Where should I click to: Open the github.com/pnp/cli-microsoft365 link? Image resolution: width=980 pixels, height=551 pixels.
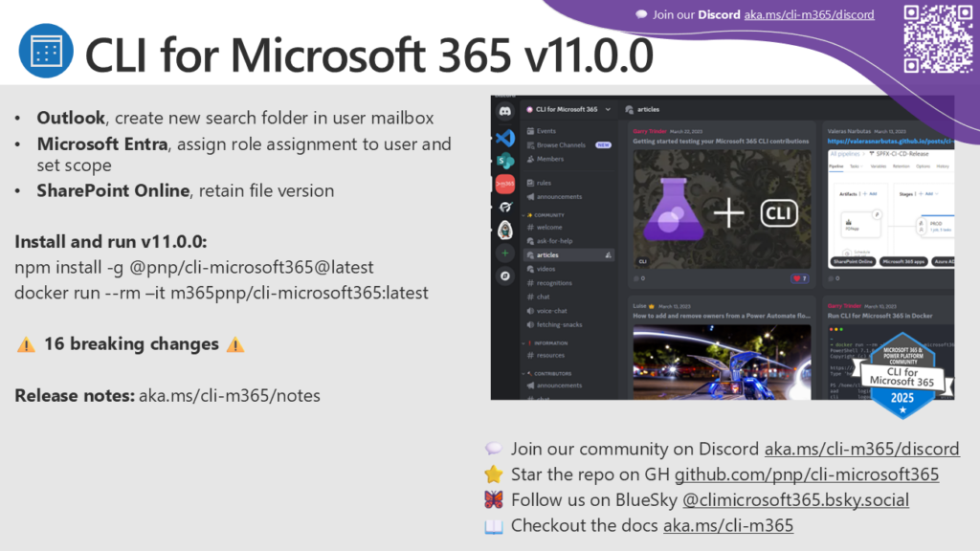coord(806,474)
